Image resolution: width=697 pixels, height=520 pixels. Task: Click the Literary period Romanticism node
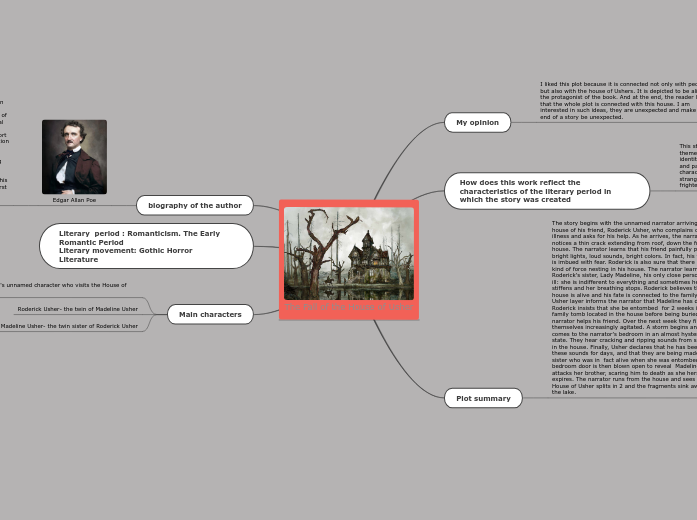[x=146, y=246]
